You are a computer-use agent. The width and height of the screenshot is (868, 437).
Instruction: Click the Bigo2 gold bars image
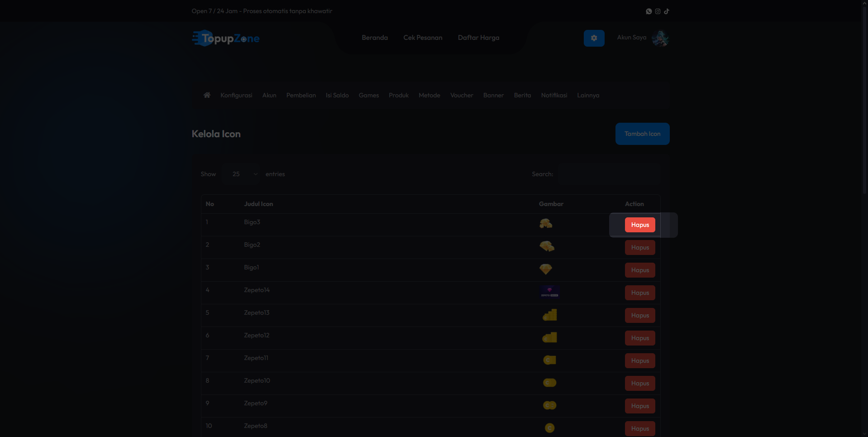[547, 246]
